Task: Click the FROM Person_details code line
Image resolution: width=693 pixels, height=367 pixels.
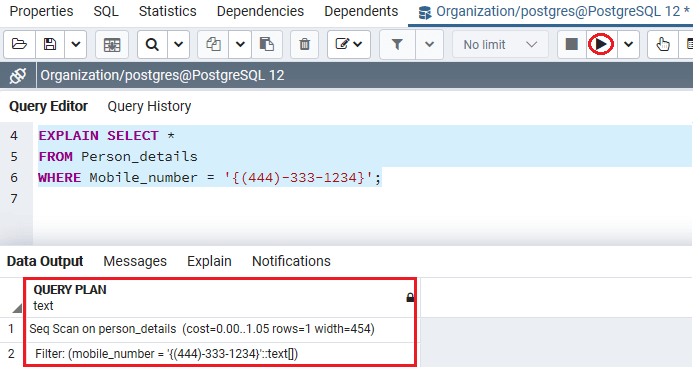Action: point(118,157)
